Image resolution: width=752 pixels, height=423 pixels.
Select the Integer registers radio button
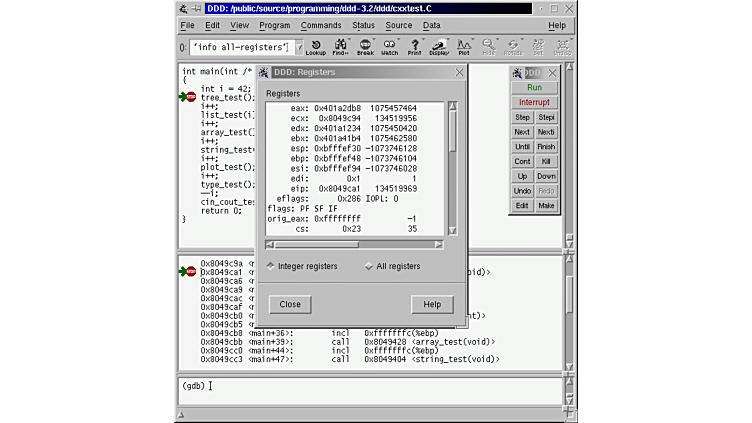(270, 266)
